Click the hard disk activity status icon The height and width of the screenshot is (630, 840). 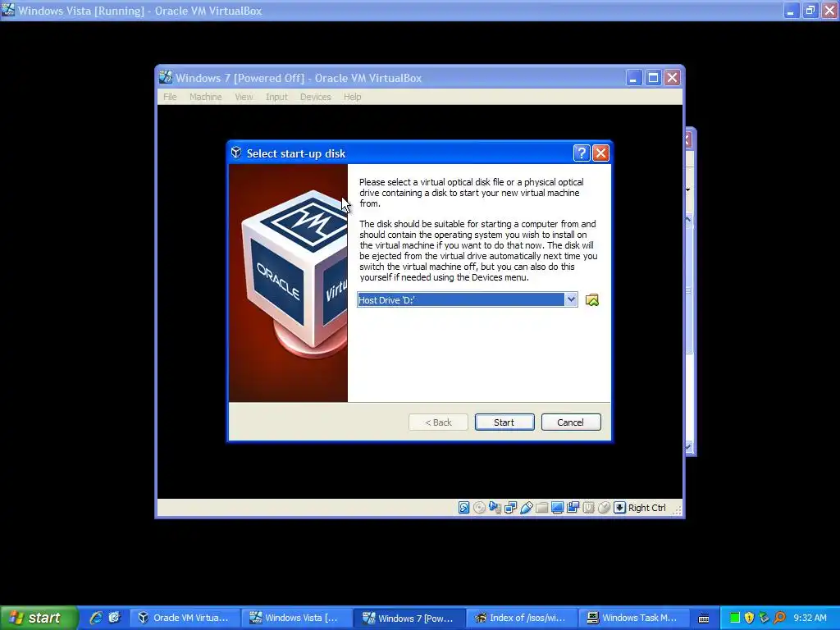464,507
